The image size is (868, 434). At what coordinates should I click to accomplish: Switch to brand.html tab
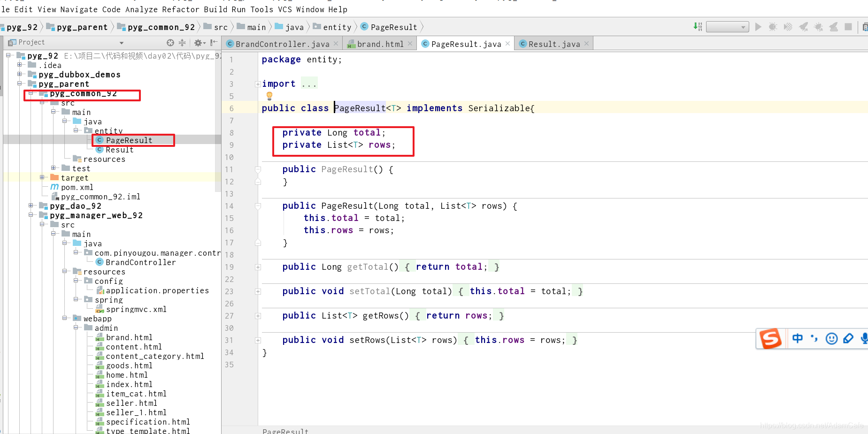(380, 44)
